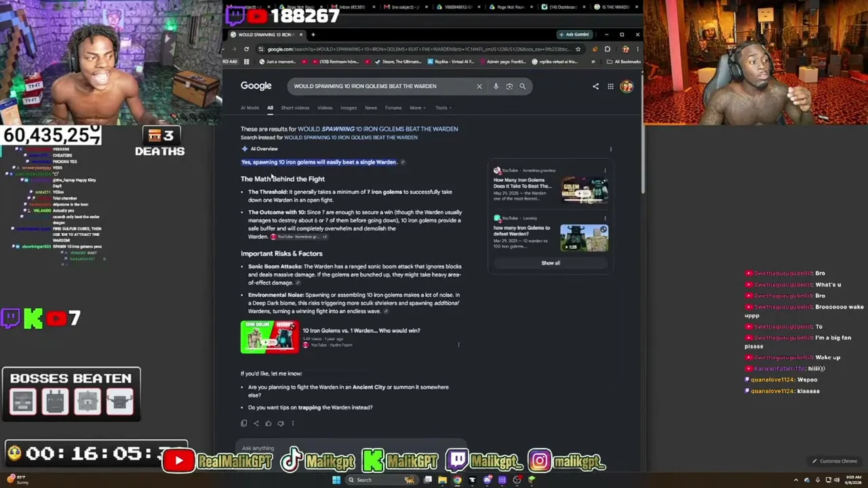868x488 pixels.
Task: Show hidden system tray icons
Action: tap(796, 480)
